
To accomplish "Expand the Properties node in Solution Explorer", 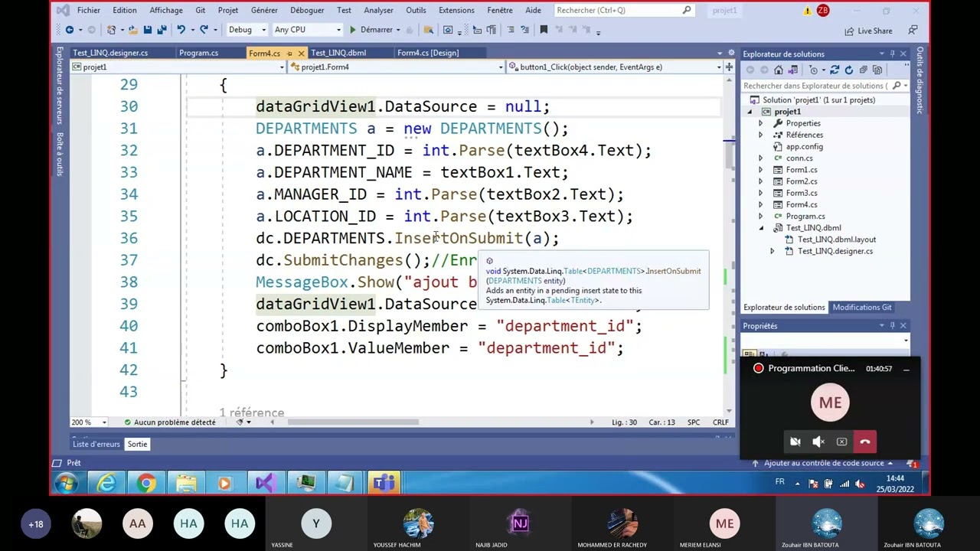I will tap(761, 123).
